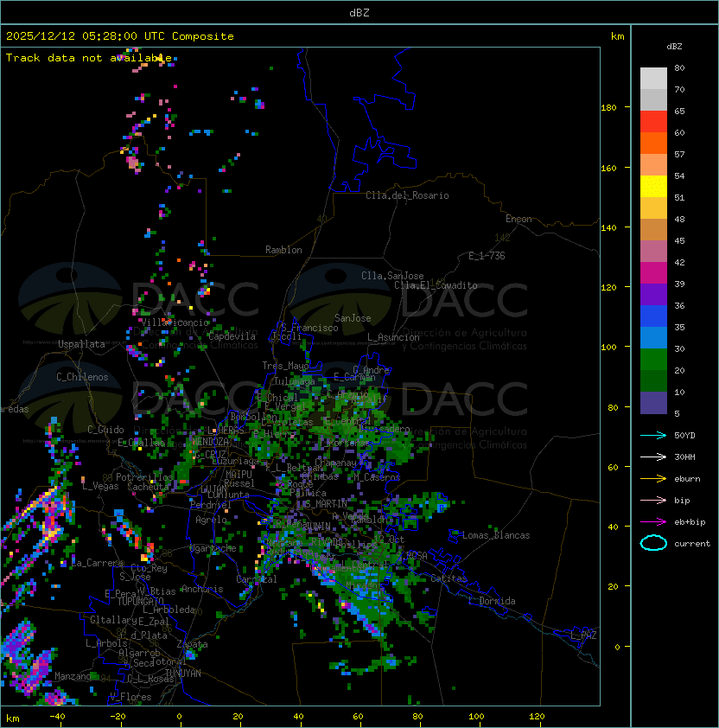Click the magenta eb+bip arrow in legend
719x728 pixels.
(653, 522)
